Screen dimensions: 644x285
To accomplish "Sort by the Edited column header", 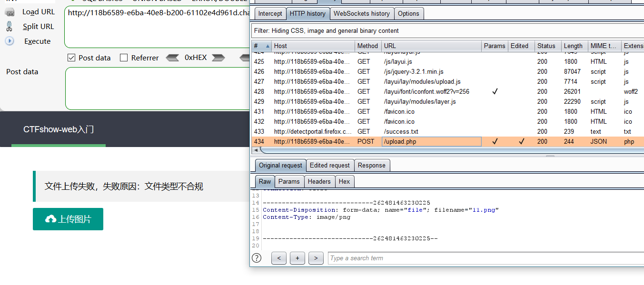I will 521,46.
